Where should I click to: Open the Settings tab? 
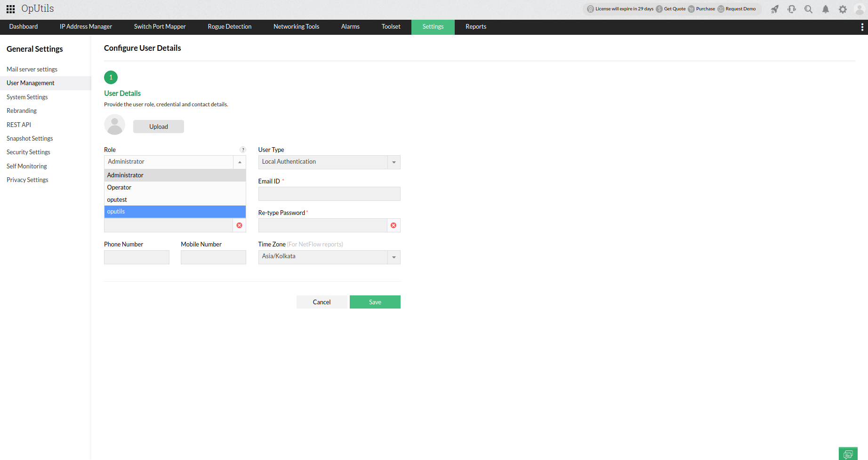point(433,27)
